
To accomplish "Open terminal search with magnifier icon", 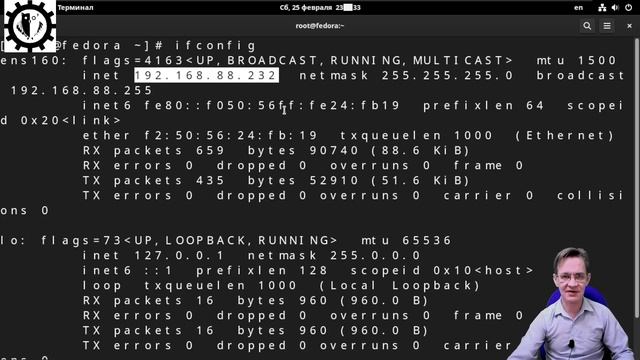I will (587, 26).
